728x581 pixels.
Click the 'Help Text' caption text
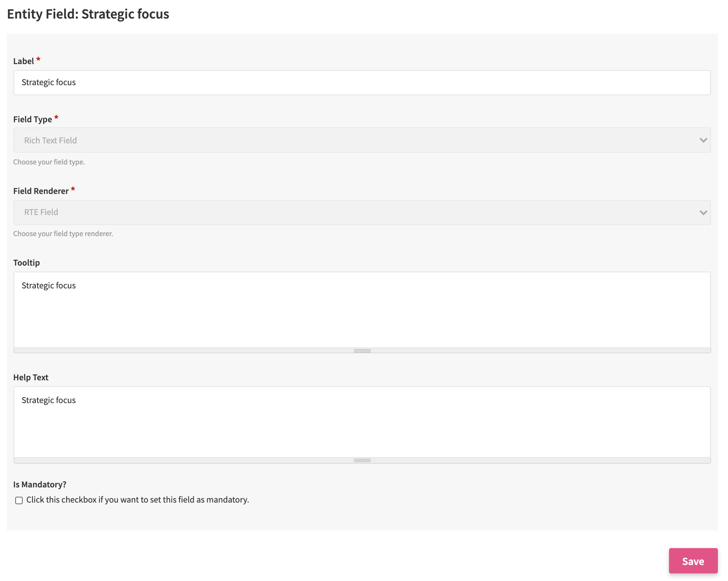(x=31, y=377)
